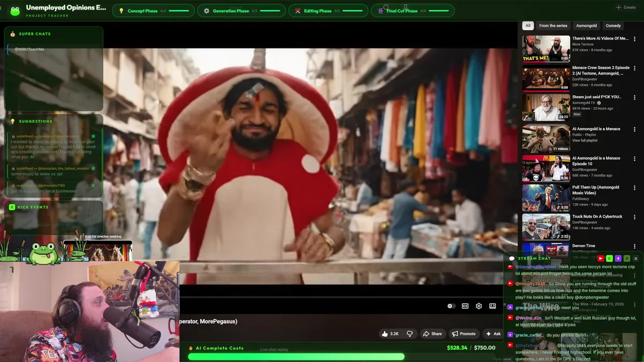
Task: Click the "@Wetha_d2n" username in Stream Chat
Action: [x=528, y=318]
